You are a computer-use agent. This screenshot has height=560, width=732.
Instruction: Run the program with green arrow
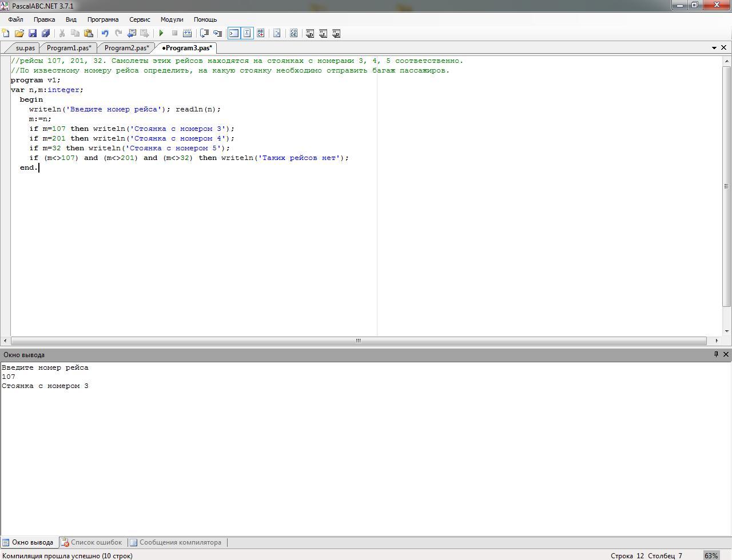tap(161, 34)
